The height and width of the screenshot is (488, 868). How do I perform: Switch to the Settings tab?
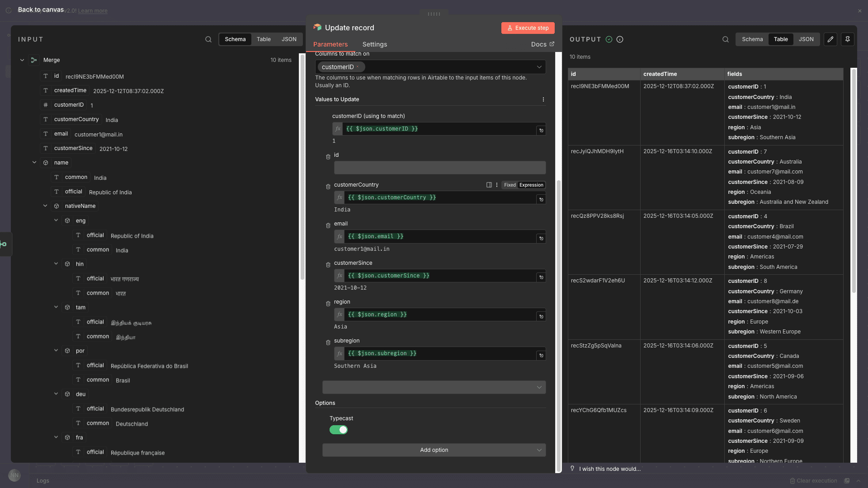pos(375,44)
